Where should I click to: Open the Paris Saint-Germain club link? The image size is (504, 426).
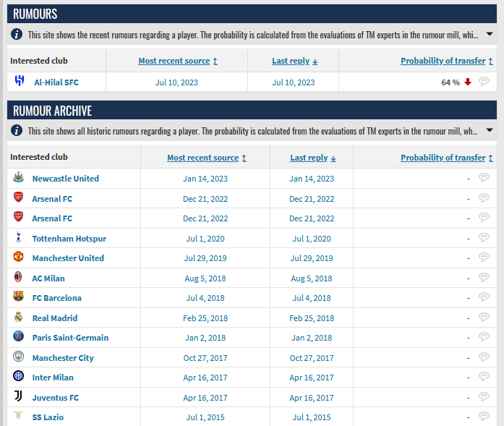tap(70, 338)
